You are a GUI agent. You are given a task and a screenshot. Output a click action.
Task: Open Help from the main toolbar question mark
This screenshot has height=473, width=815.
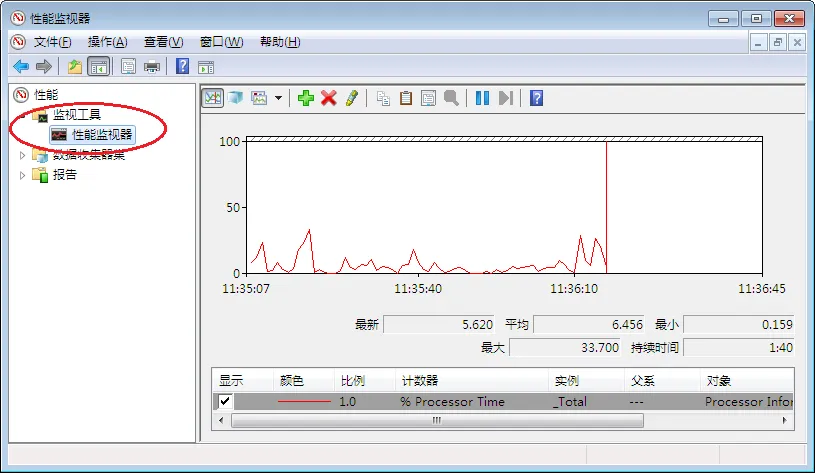182,67
